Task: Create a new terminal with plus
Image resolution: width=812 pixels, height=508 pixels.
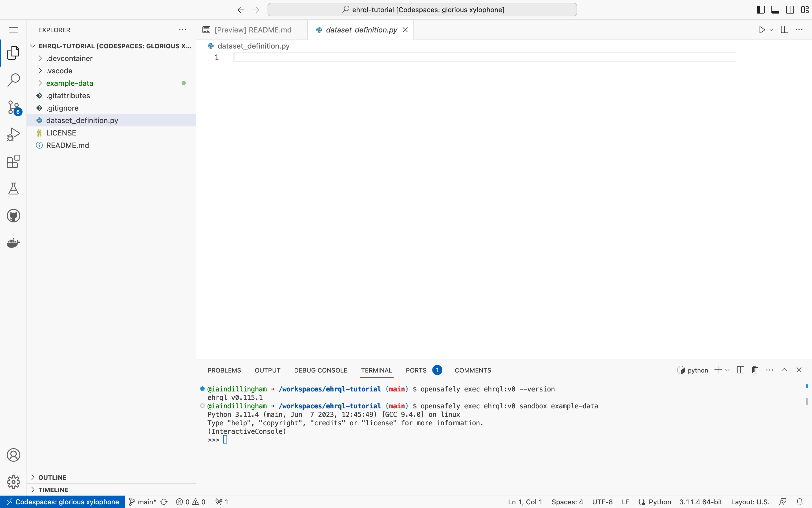Action: pyautogui.click(x=718, y=370)
